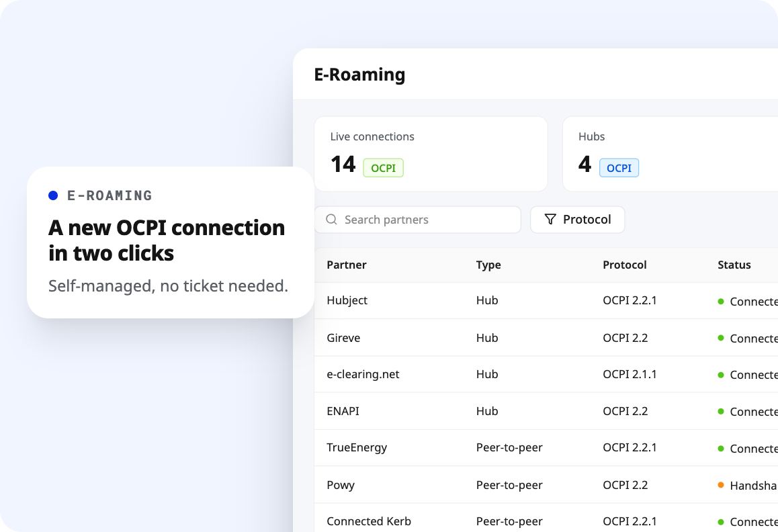Focus the Search partners field
The height and width of the screenshot is (532, 778).
[418, 220]
